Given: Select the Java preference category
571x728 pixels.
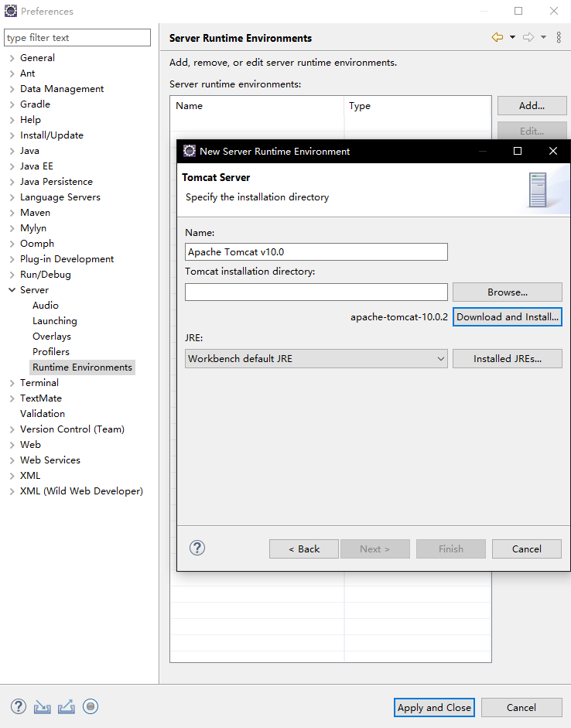Looking at the screenshot, I should pyautogui.click(x=29, y=150).
